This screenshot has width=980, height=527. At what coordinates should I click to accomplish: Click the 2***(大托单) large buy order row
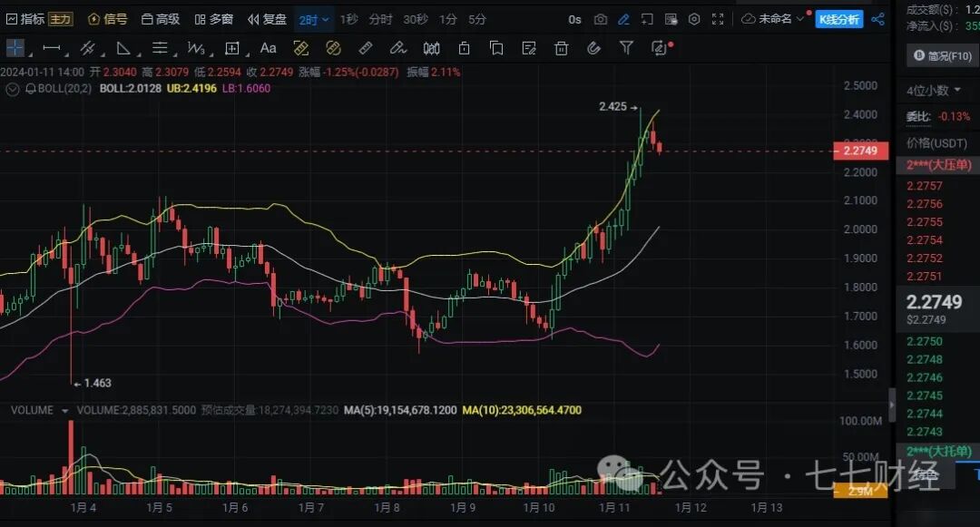tap(937, 451)
